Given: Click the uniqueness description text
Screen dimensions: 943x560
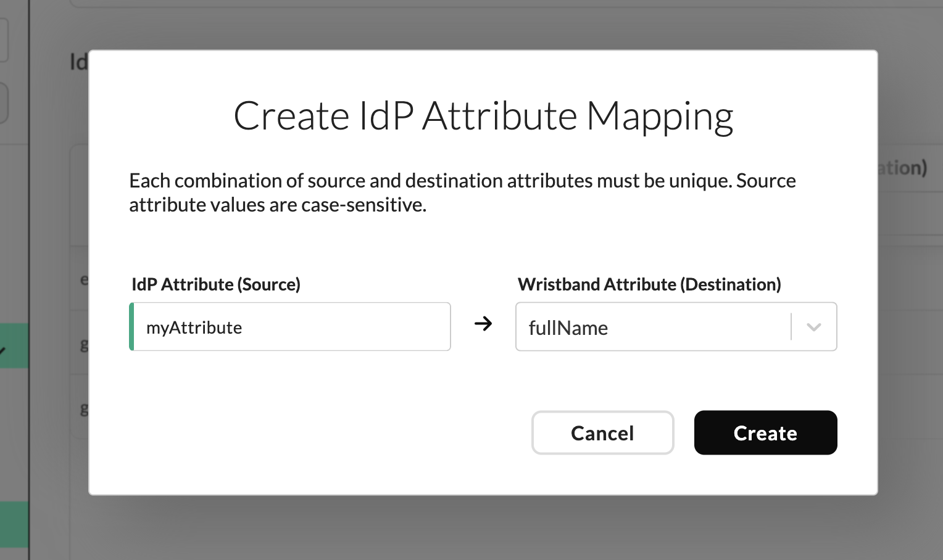Looking at the screenshot, I should point(462,192).
